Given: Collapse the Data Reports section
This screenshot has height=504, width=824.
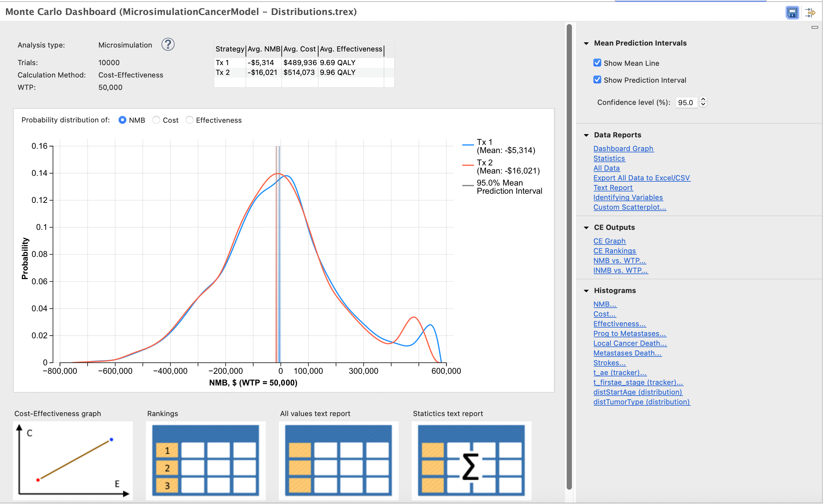Looking at the screenshot, I should [x=586, y=135].
